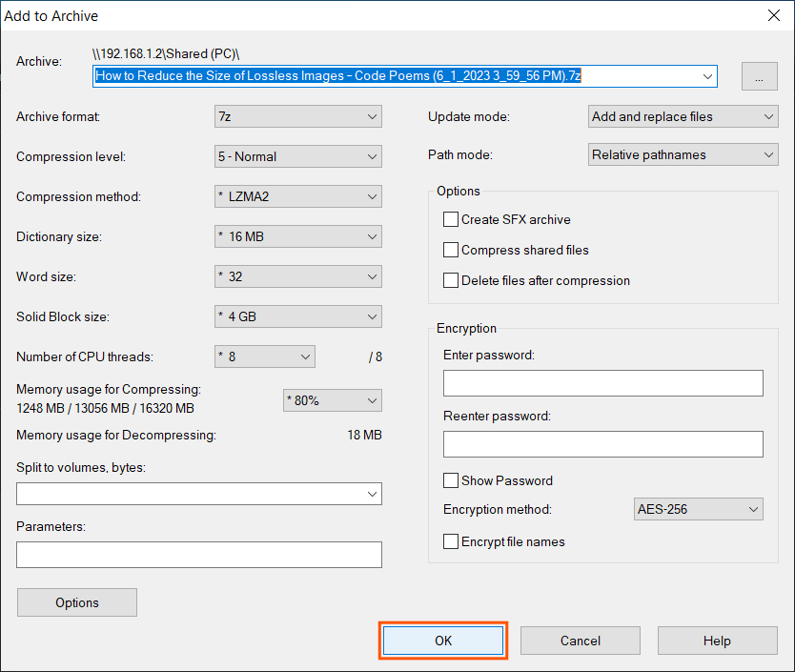The width and height of the screenshot is (795, 672).
Task: Open the Options button at bottom left
Action: (x=77, y=602)
